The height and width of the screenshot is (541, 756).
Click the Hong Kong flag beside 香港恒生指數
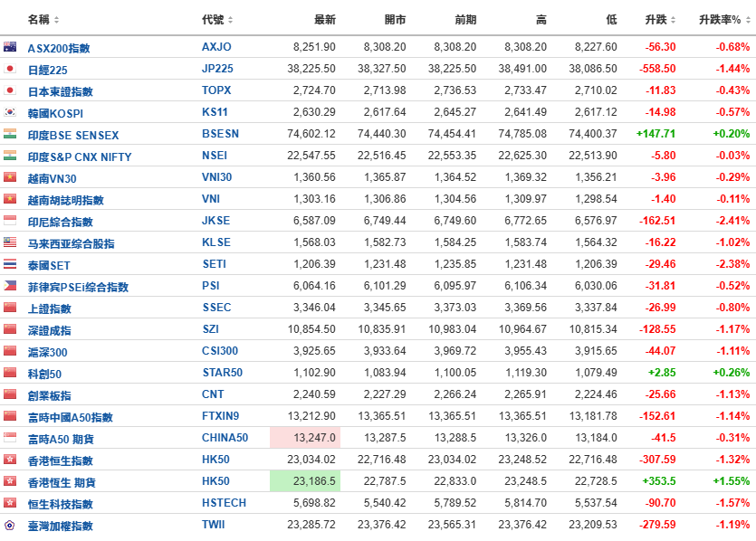pos(10,459)
